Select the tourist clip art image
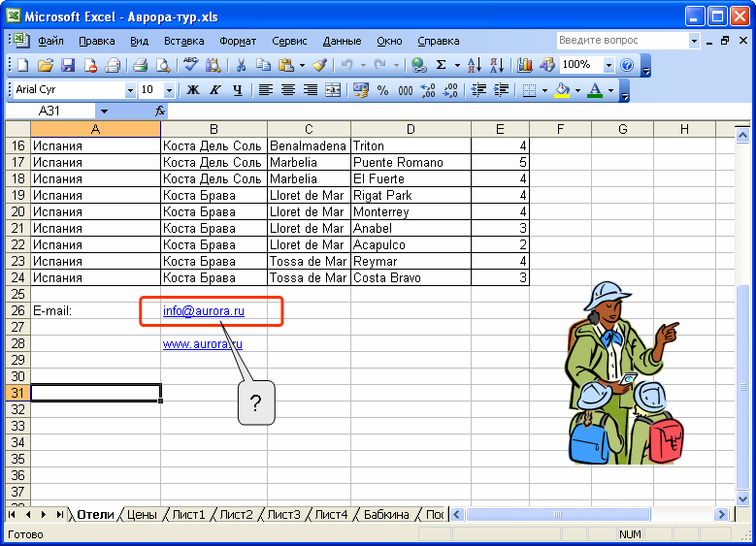Screen dimensions: 756x546 [x=624, y=373]
